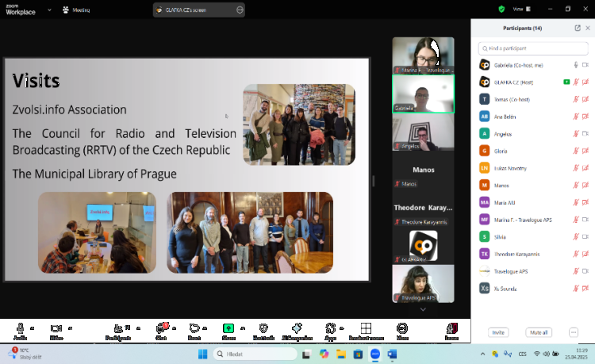
Task: Open the More options menu
Action: 402,328
